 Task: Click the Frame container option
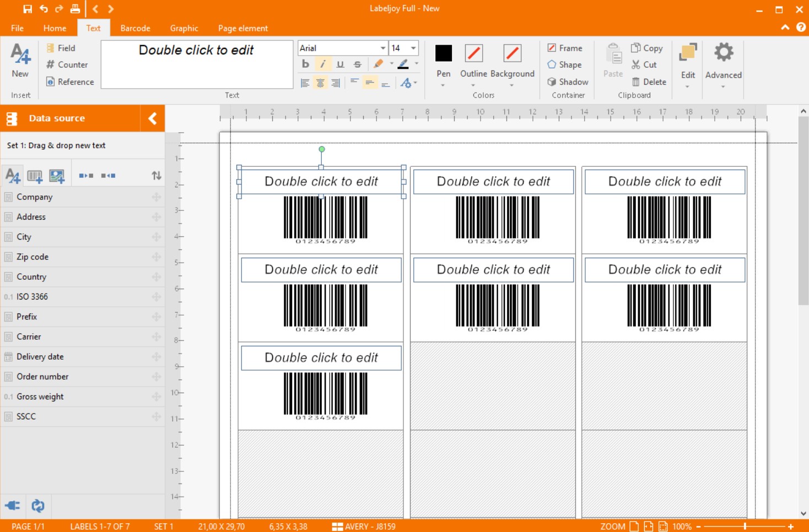tap(565, 48)
